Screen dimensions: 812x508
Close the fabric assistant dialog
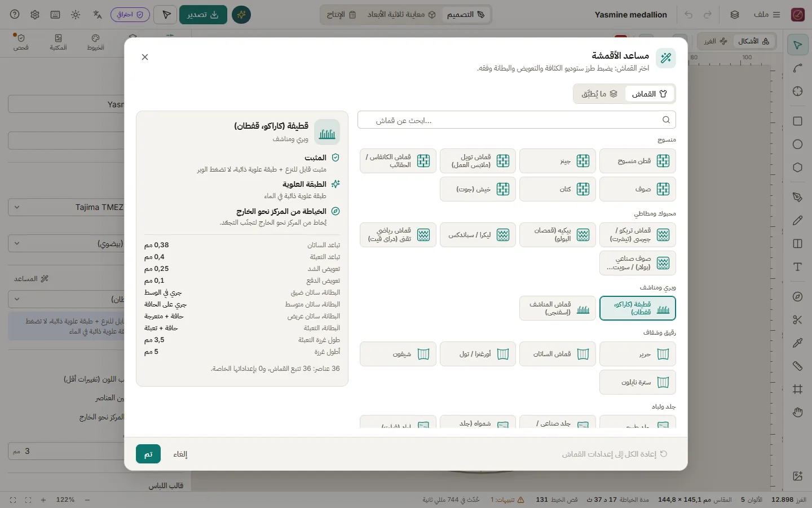point(145,57)
